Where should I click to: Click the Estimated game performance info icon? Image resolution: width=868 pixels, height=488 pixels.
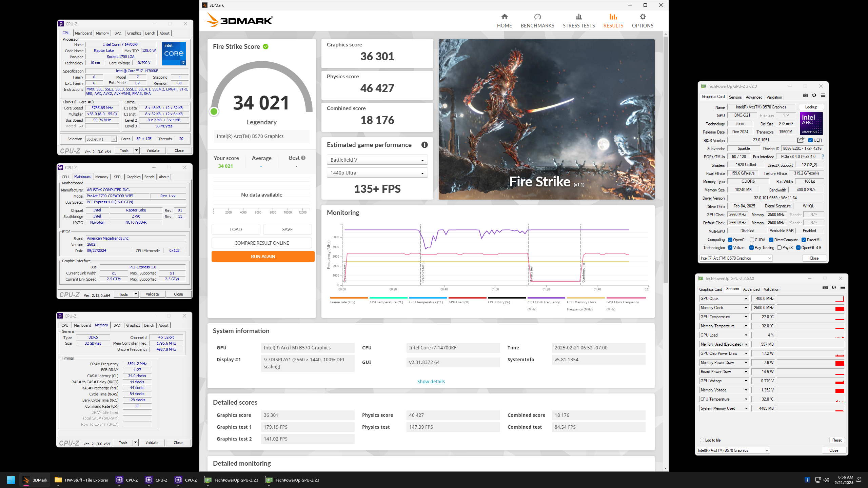click(424, 145)
